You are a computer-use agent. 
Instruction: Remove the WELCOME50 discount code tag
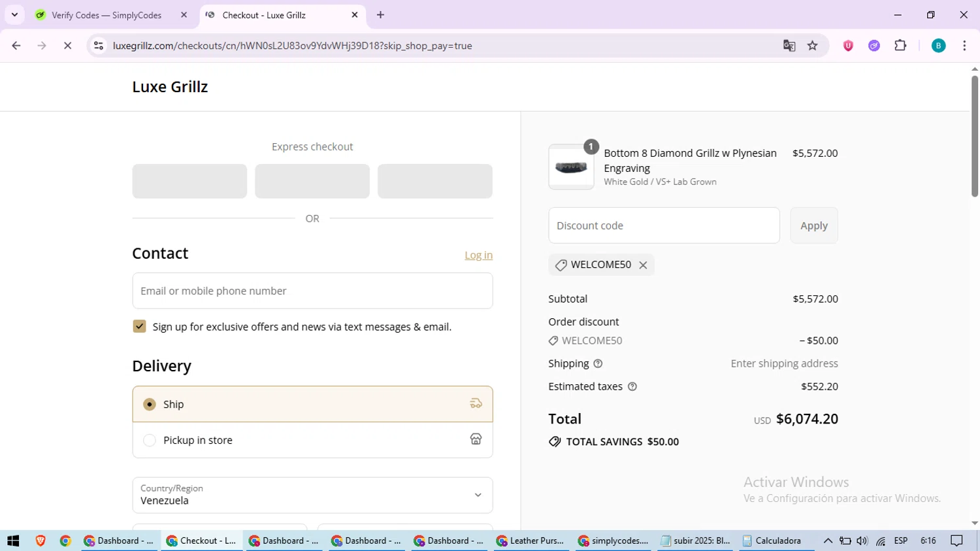643,265
